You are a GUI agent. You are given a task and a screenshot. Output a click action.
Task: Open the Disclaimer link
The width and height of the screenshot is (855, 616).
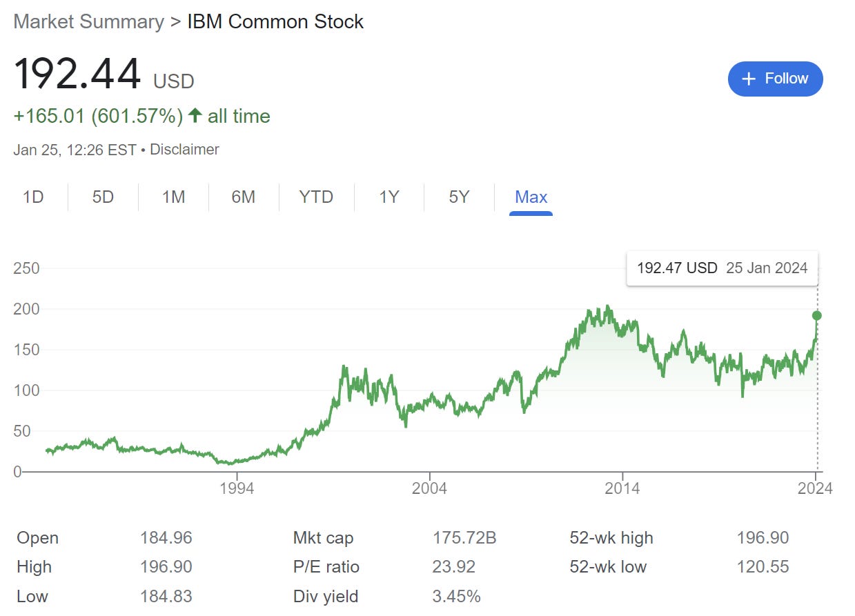click(x=184, y=149)
